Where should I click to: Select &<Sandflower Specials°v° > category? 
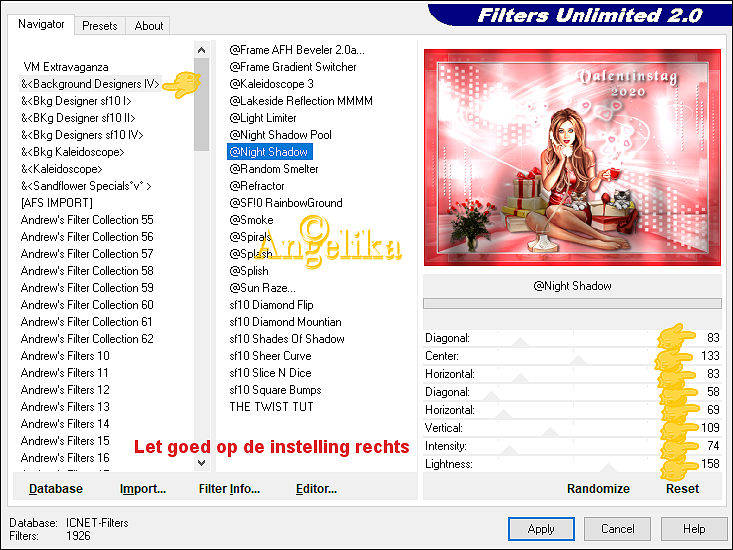point(86,186)
